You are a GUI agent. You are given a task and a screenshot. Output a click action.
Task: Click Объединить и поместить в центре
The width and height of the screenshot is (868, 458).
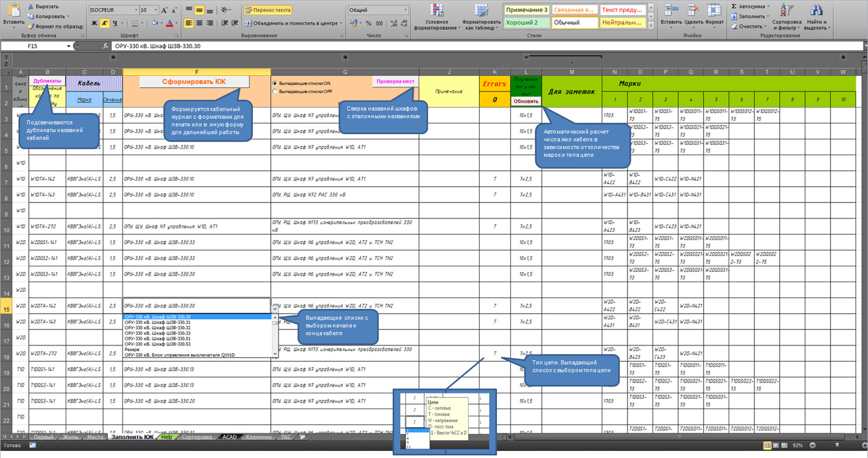[x=293, y=23]
